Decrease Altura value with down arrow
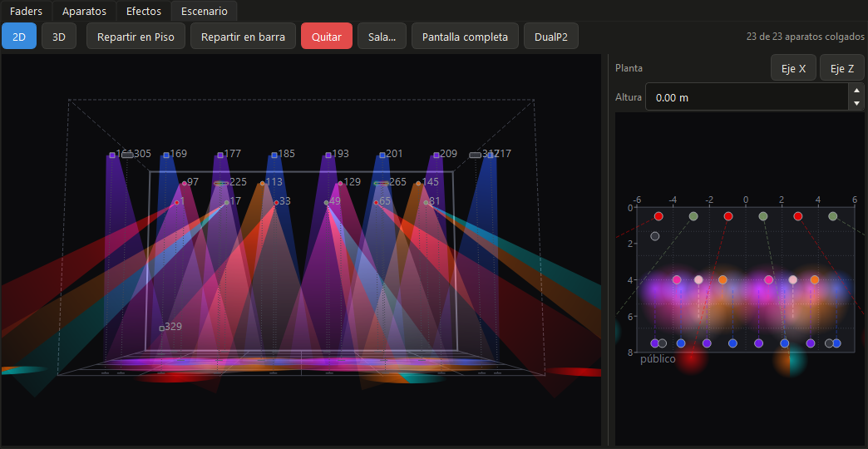 (x=857, y=104)
